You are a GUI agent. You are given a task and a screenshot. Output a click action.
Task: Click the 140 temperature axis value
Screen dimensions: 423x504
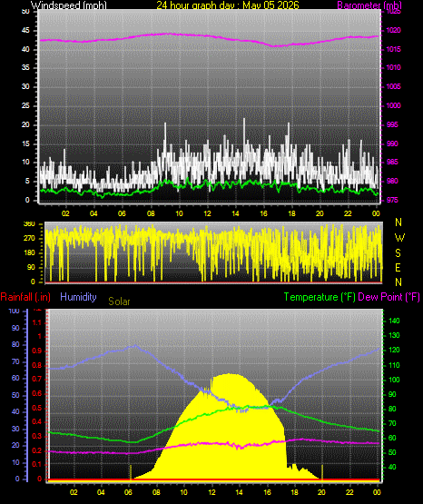click(x=394, y=321)
